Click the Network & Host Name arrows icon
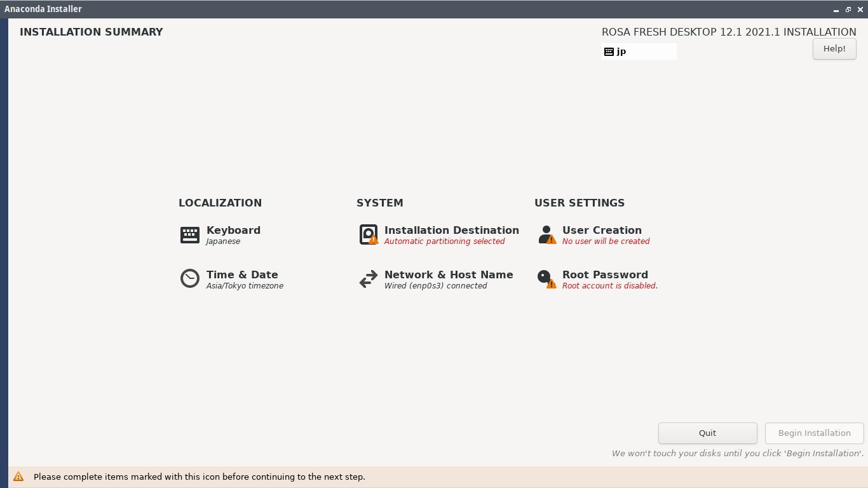 [x=369, y=279]
